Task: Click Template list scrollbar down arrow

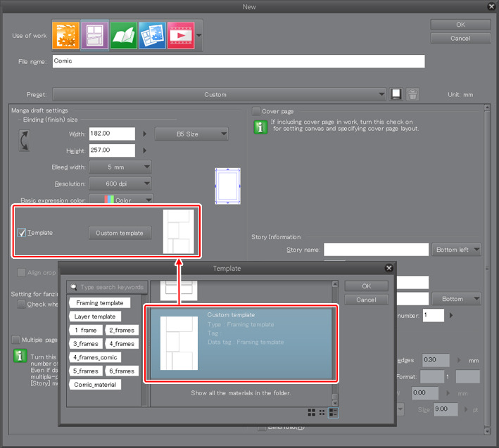Action: [335, 403]
